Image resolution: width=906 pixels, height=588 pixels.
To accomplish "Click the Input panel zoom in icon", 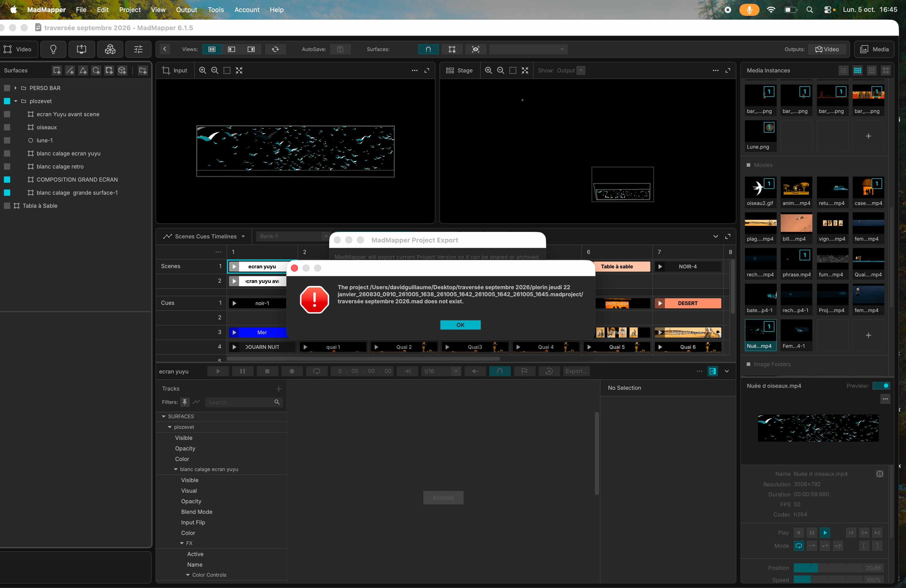I will pyautogui.click(x=203, y=70).
